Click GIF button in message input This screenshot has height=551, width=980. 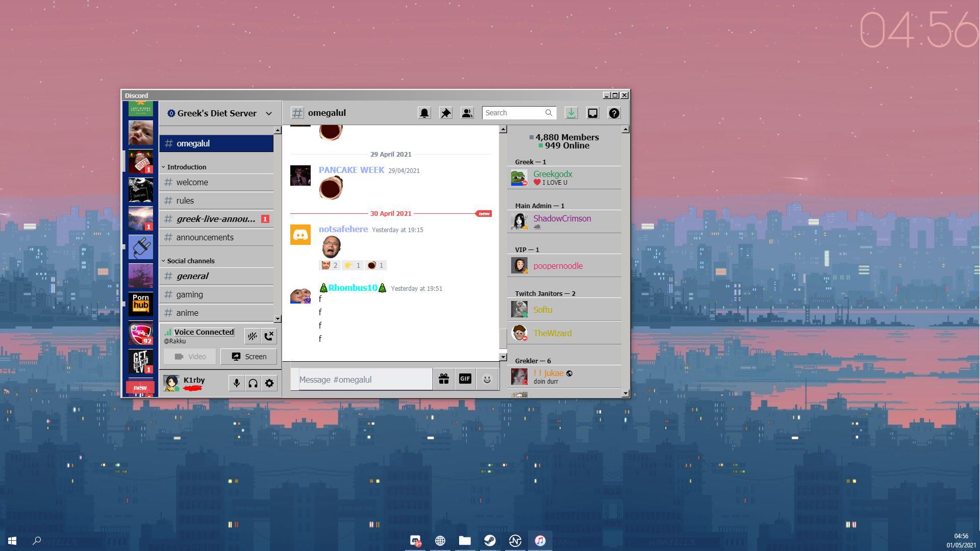(464, 378)
